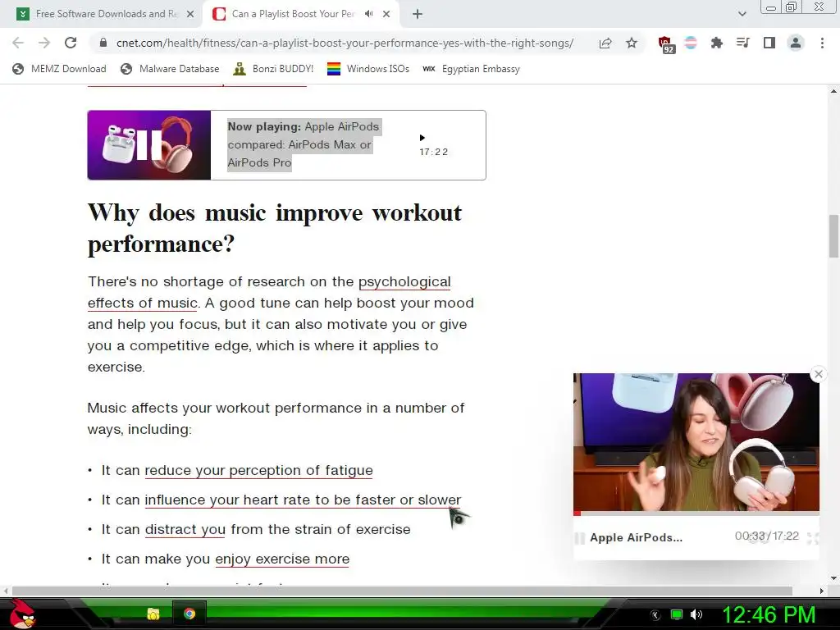This screenshot has height=630, width=840.
Task: Share this page via share icon
Action: point(605,43)
